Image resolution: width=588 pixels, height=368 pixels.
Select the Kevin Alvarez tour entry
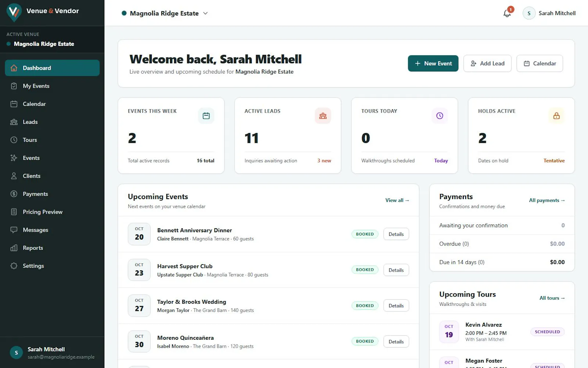pos(502,332)
